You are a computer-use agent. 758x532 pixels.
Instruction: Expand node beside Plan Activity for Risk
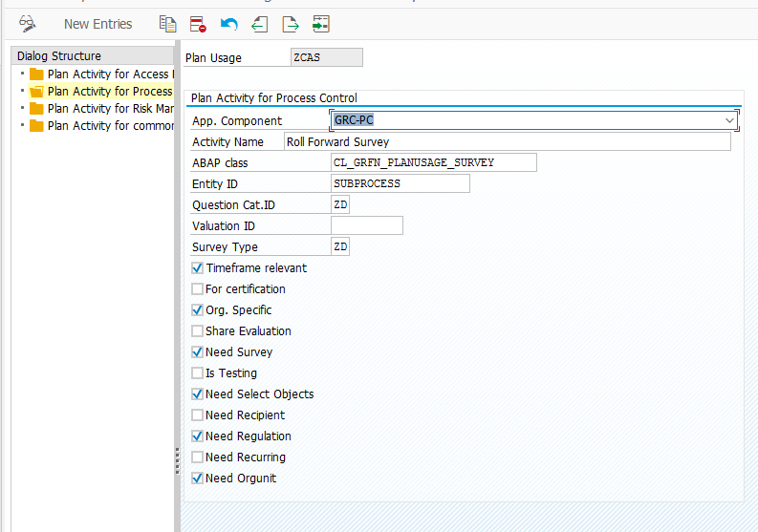[x=22, y=108]
